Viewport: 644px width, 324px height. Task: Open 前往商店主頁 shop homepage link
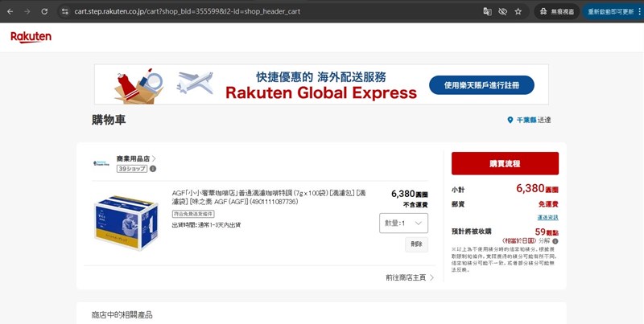(410, 277)
